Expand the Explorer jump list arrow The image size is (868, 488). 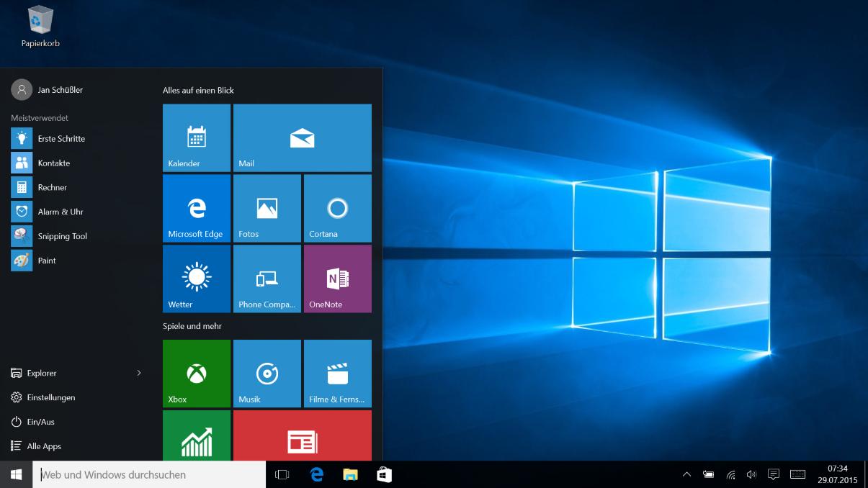(139, 373)
